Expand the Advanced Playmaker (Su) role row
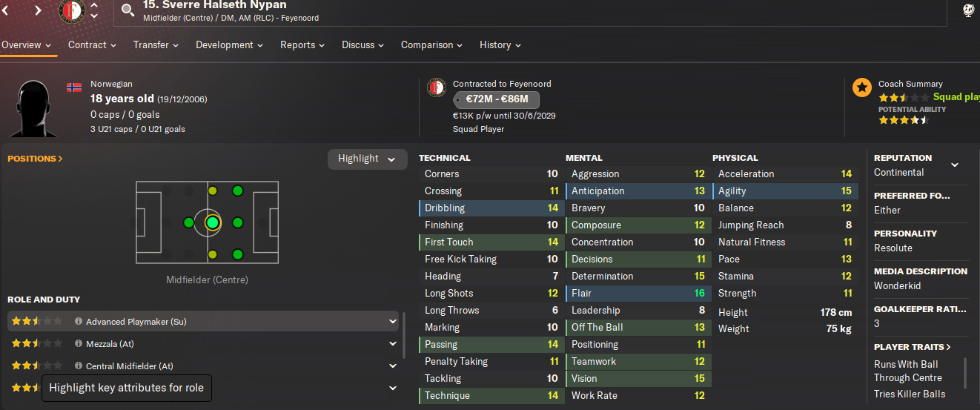The height and width of the screenshot is (410, 980). pos(393,322)
